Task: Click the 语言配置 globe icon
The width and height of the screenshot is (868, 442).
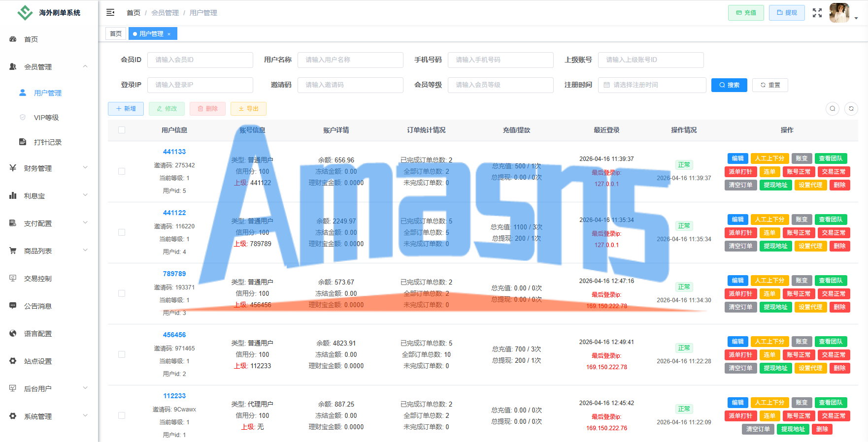Action: [x=13, y=333]
